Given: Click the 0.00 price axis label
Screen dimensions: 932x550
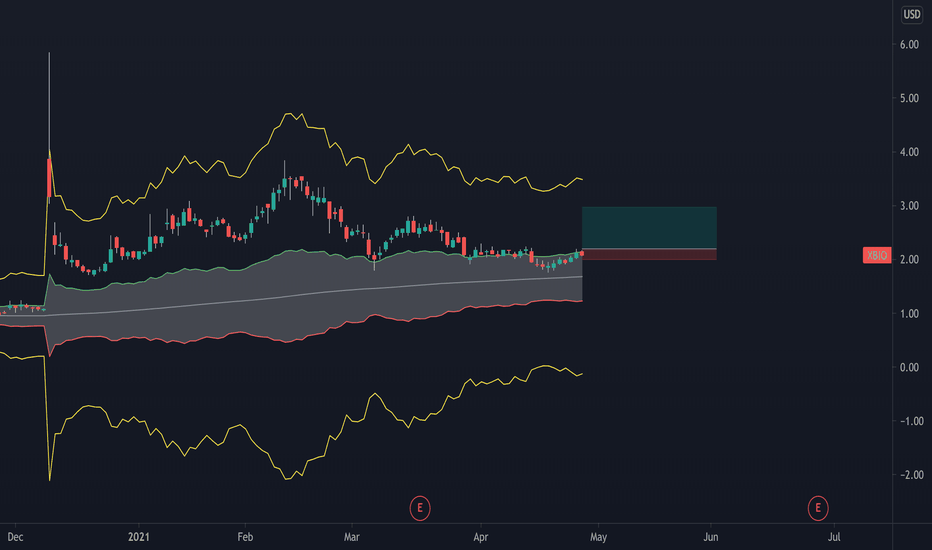Looking at the screenshot, I should pos(909,367).
